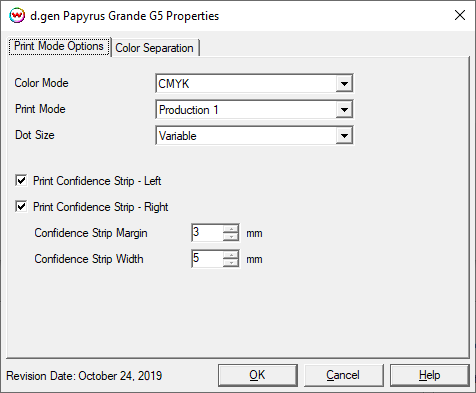The image size is (476, 393).
Task: Close the Properties dialog window
Action: (x=460, y=15)
